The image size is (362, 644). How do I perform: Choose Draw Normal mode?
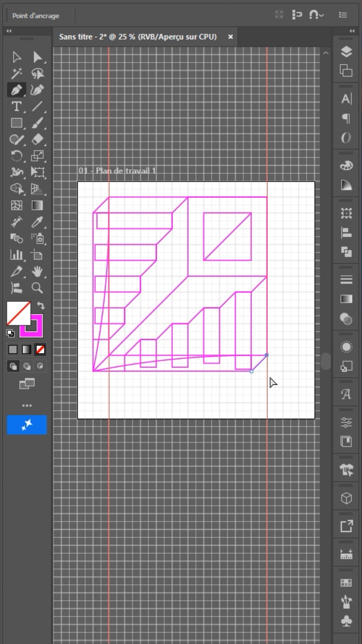click(x=13, y=366)
